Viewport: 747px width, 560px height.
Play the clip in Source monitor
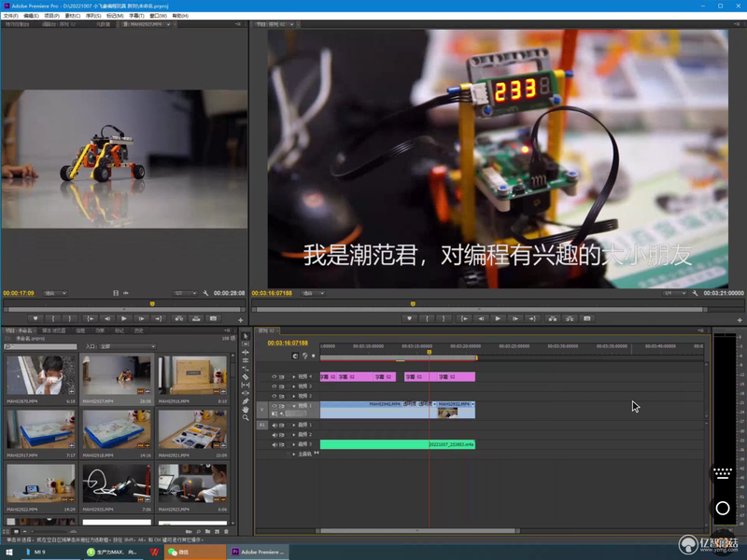coord(124,318)
